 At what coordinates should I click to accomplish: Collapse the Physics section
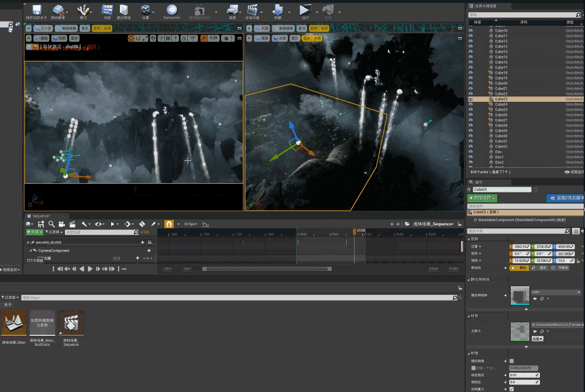point(469,353)
